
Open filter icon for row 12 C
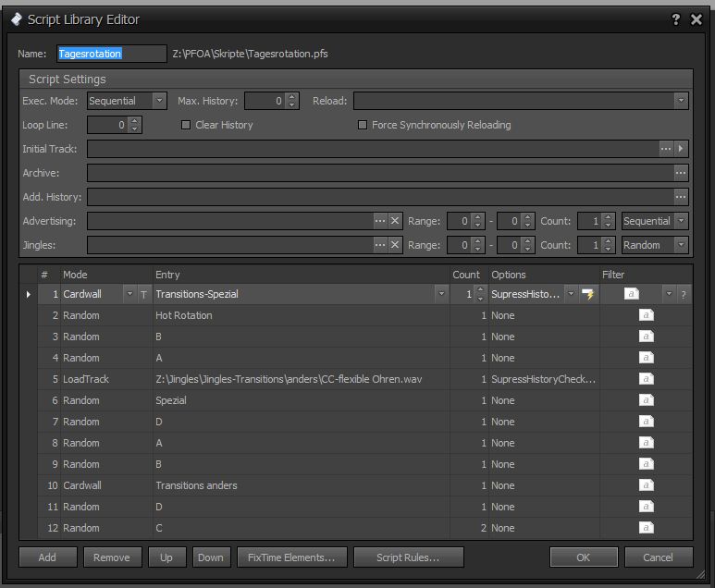646,528
